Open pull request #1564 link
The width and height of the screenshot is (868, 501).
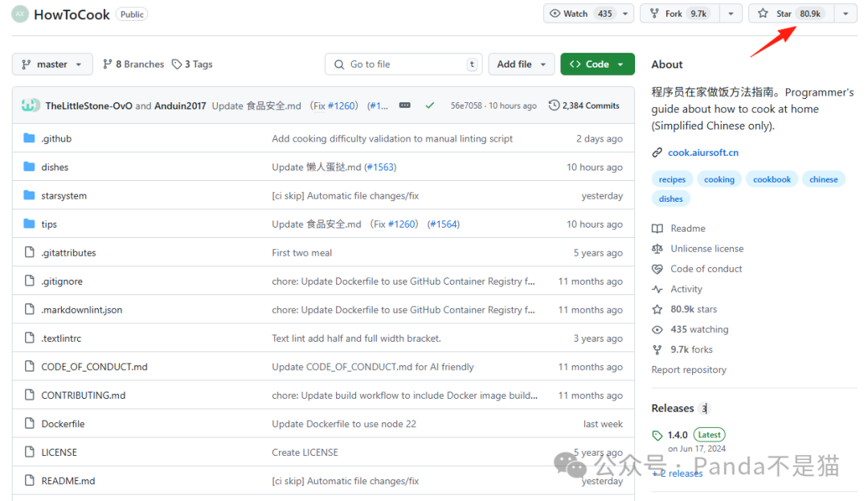click(x=444, y=224)
